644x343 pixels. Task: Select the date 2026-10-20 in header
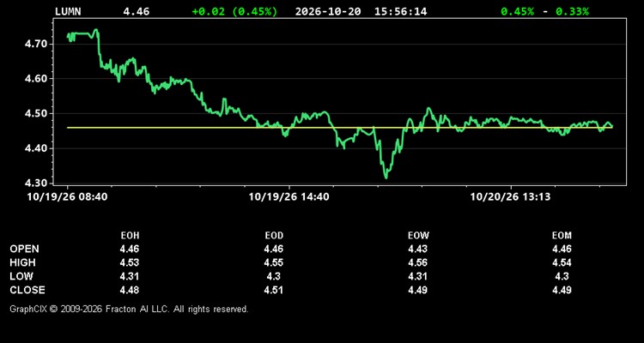328,11
